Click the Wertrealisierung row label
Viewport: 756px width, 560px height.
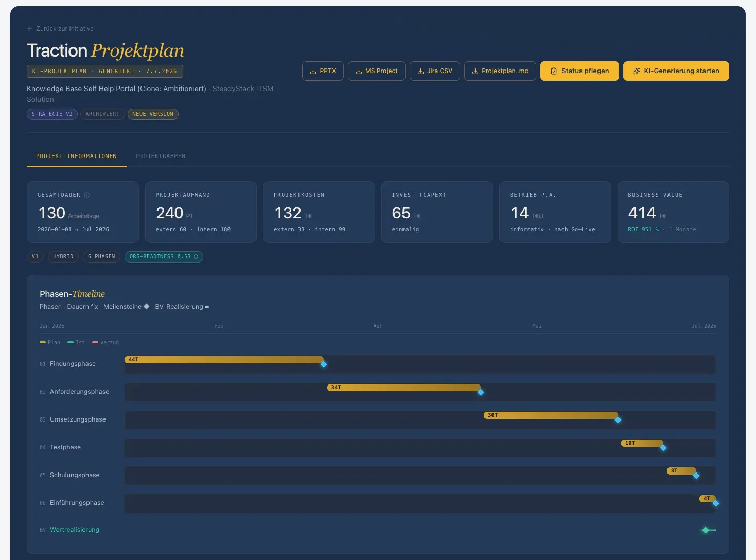(x=75, y=530)
